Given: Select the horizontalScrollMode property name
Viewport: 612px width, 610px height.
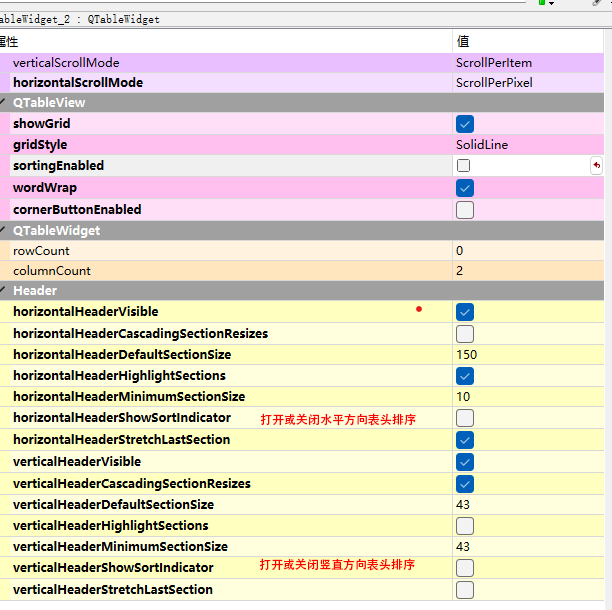Looking at the screenshot, I should pos(78,83).
